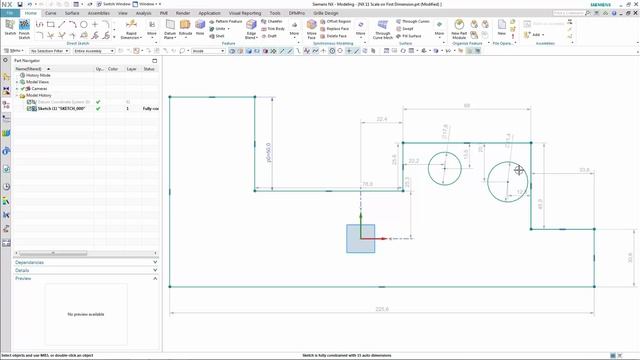Select the Point sketch tool
The image size is (640, 360).
[95, 24]
